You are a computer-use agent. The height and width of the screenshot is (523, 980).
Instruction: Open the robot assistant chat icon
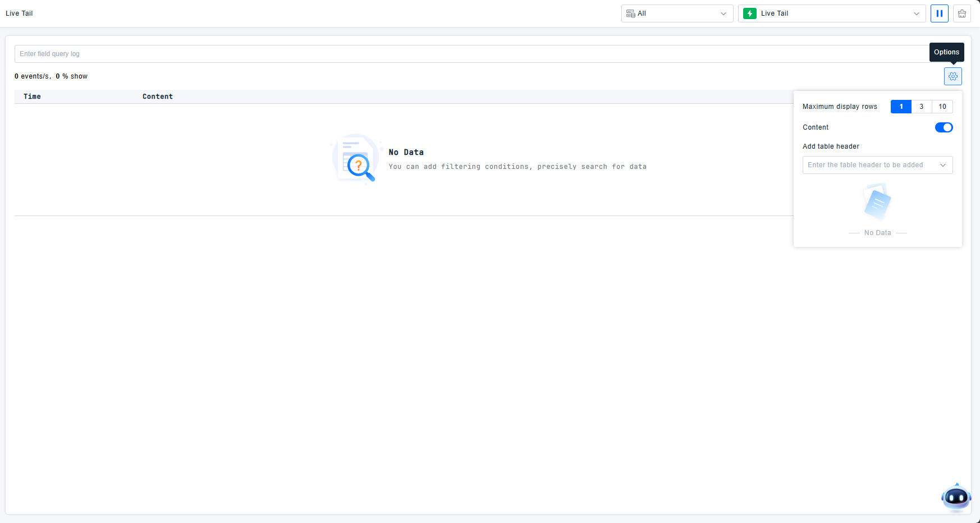point(956,497)
